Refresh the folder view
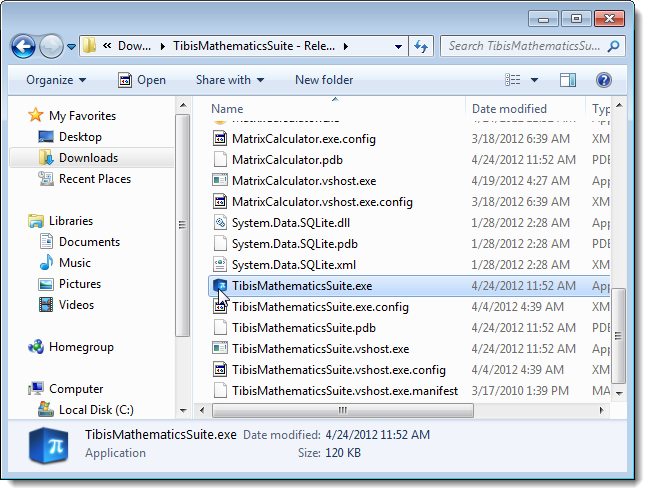This screenshot has width=650, height=495. [x=421, y=46]
